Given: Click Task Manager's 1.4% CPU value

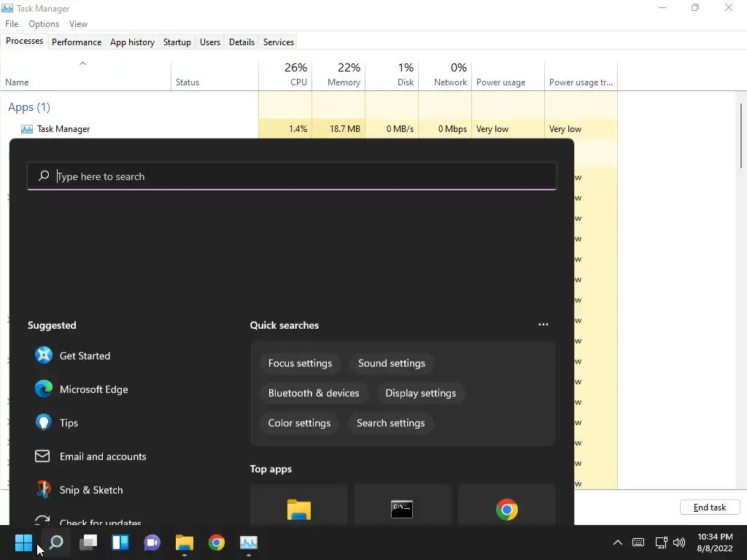Looking at the screenshot, I should pyautogui.click(x=298, y=129).
